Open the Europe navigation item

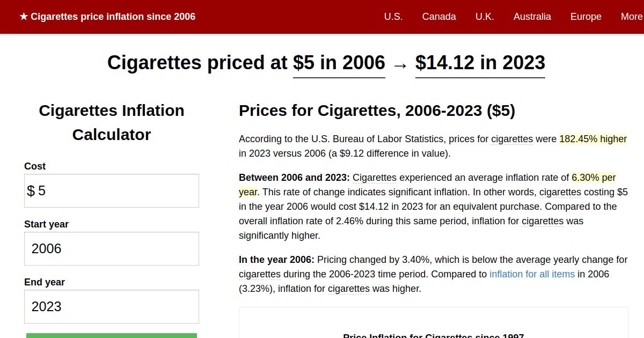[x=586, y=17]
